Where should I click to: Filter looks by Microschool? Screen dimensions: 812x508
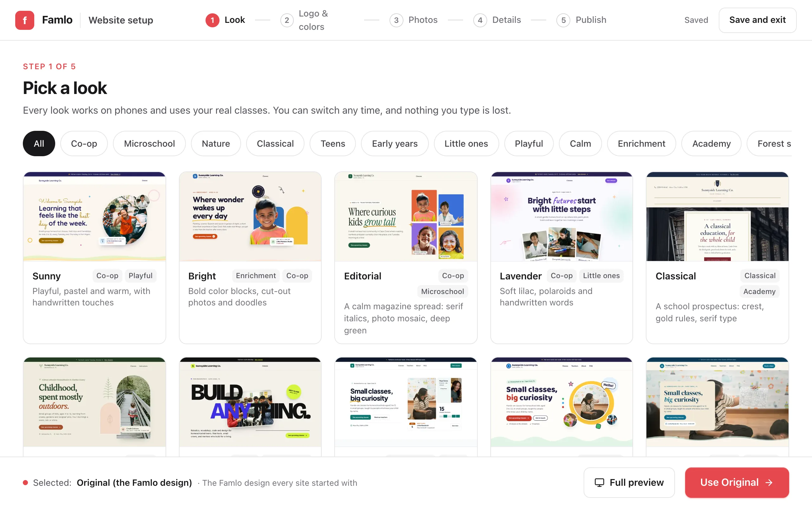coord(149,144)
